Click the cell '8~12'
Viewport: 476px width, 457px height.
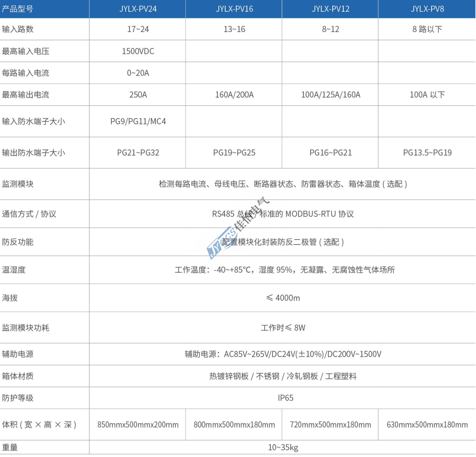331,29
